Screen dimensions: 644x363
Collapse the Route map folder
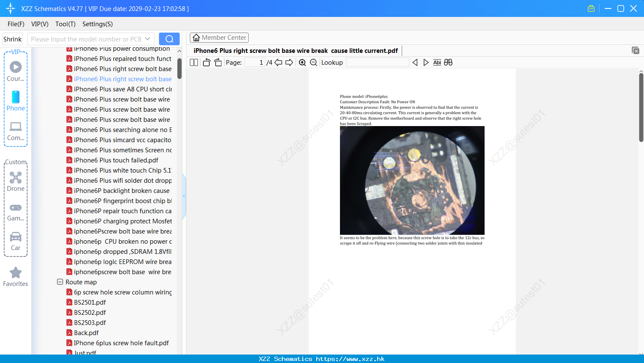click(60, 282)
